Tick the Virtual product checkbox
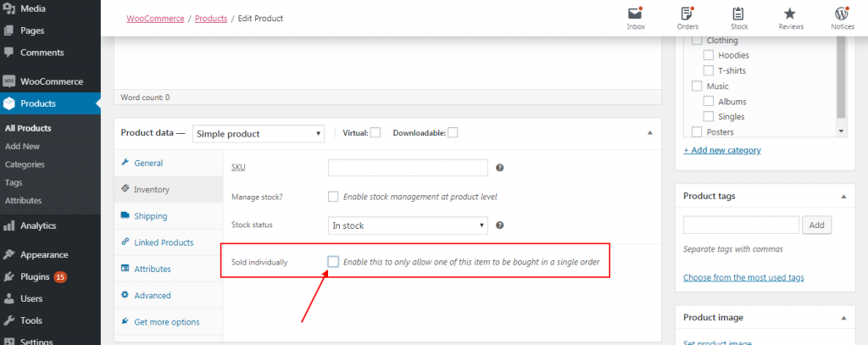The width and height of the screenshot is (868, 345). click(x=376, y=133)
